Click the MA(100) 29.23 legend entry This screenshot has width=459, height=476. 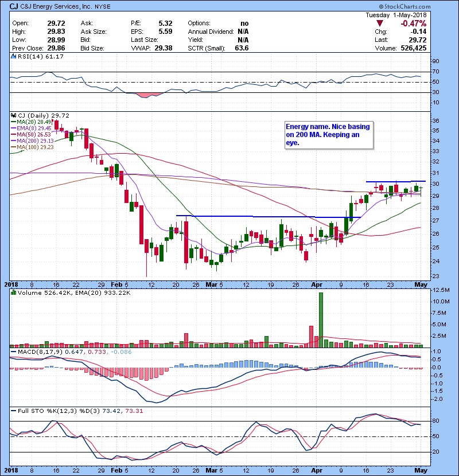(32, 147)
